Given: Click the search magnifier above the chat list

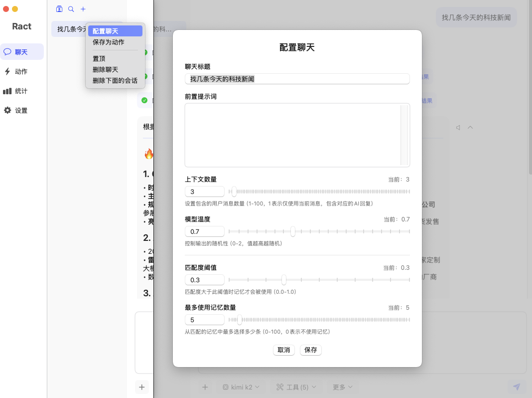Looking at the screenshot, I should 71,9.
